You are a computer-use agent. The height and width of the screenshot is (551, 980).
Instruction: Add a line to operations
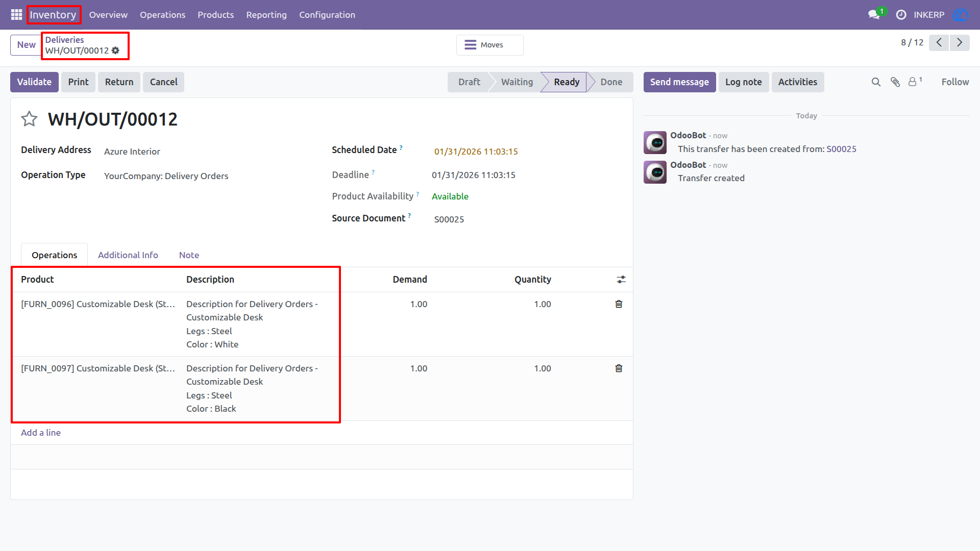coord(41,433)
